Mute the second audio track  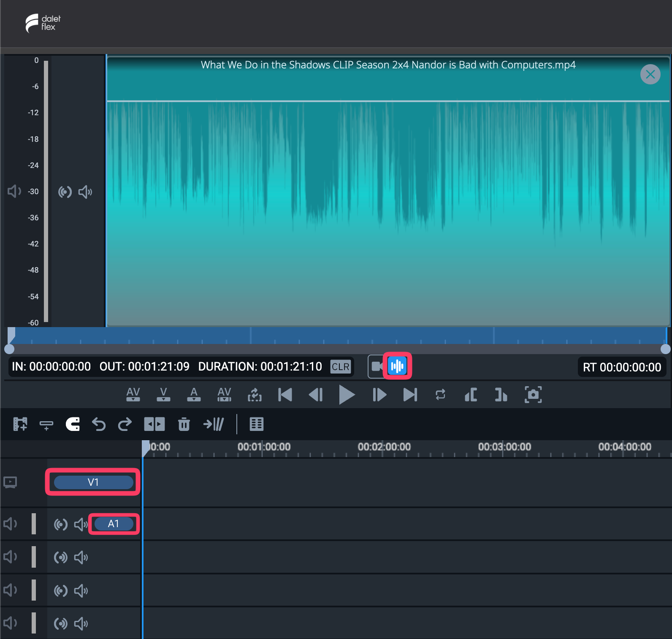10,557
